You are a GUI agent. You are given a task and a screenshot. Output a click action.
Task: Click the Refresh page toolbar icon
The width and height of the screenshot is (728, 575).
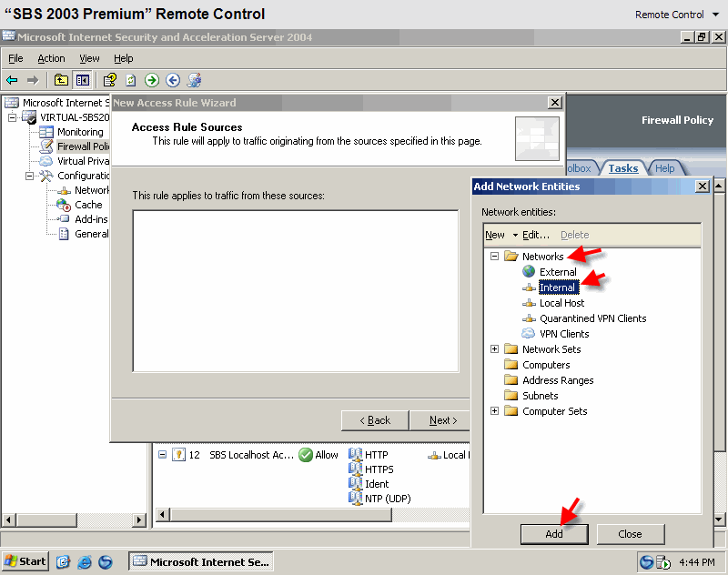coord(131,80)
